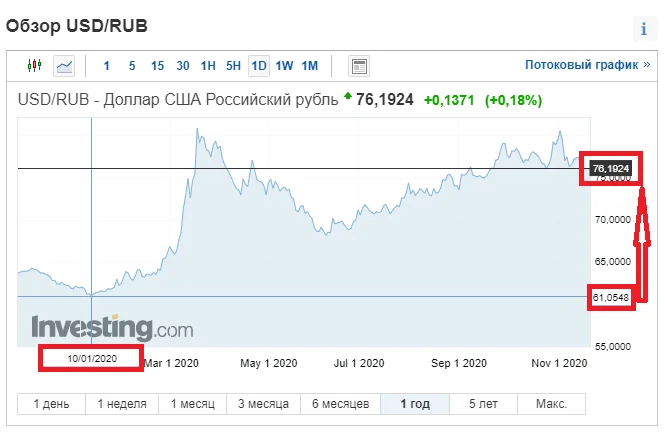The width and height of the screenshot is (665, 432).
Task: Open the news panel icon in the toolbar
Action: click(358, 66)
